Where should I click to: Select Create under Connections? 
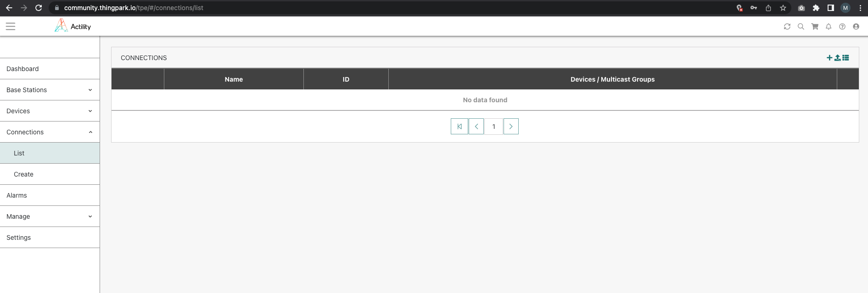[50, 174]
